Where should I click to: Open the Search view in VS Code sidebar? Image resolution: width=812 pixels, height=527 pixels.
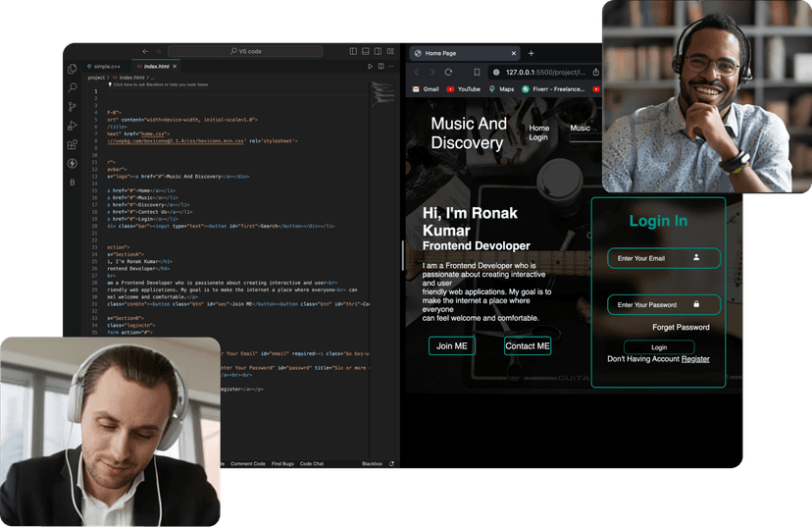click(x=73, y=87)
